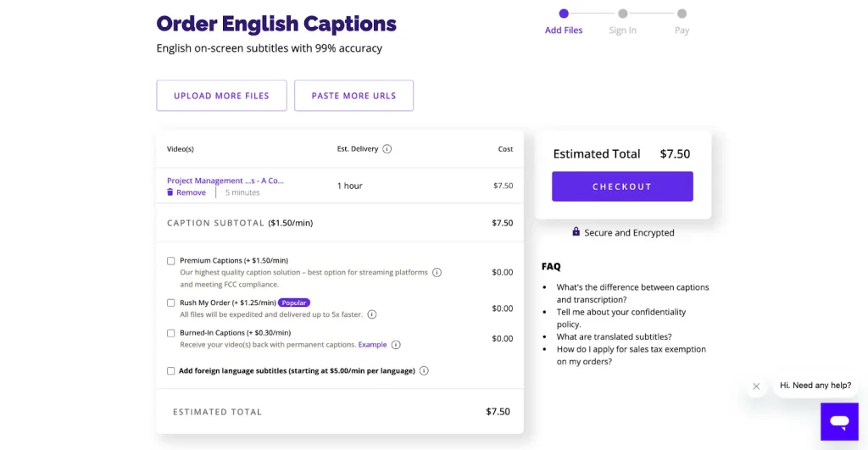Viewport: 868px width, 450px height.
Task: Dismiss the 'Need any help?' chat bubble
Action: point(756,386)
